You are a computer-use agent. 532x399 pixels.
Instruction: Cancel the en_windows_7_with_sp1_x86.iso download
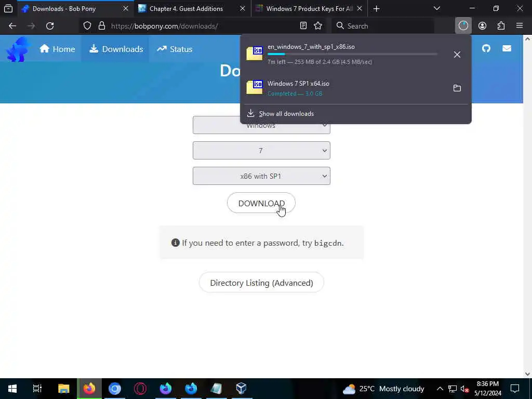(457, 54)
